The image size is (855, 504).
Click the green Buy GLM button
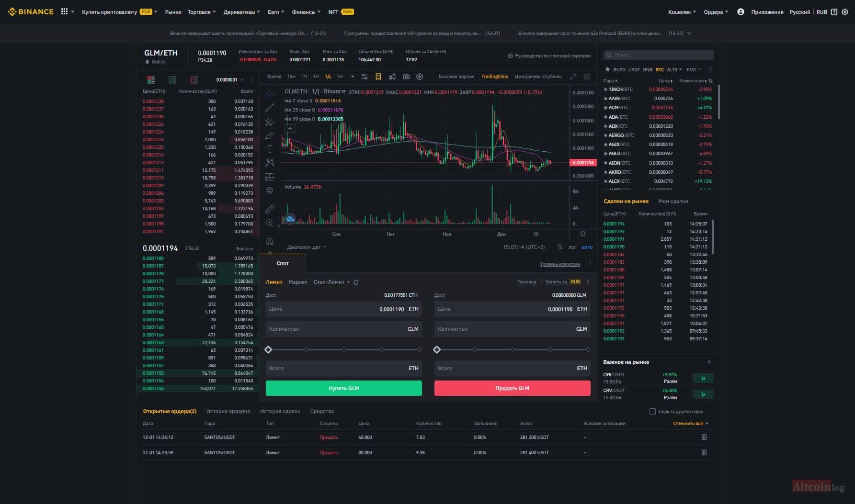[x=344, y=388]
